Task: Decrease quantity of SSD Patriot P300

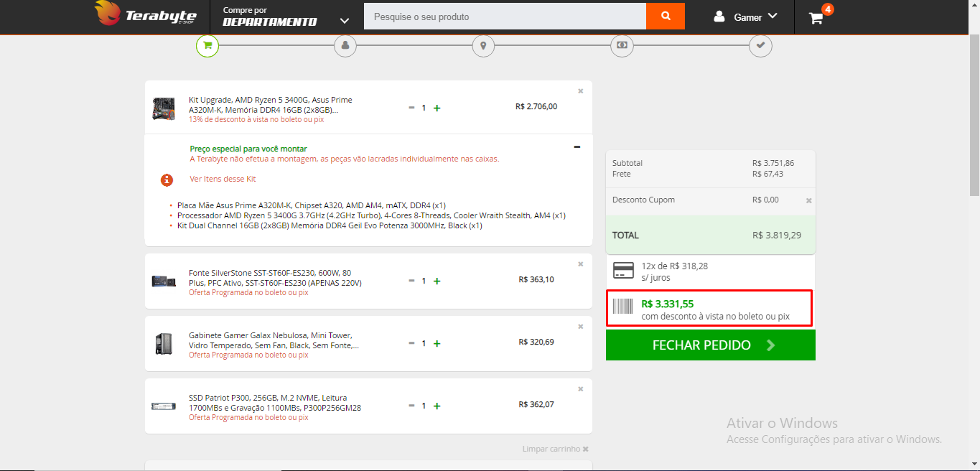Action: point(411,406)
